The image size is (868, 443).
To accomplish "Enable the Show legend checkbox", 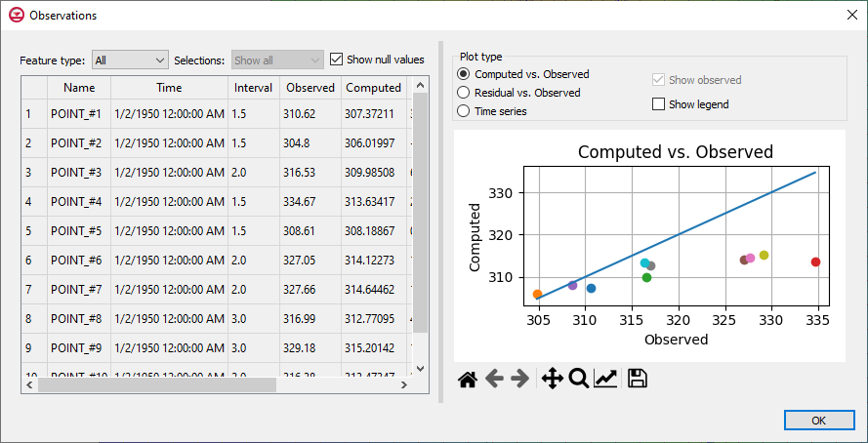I will (658, 104).
